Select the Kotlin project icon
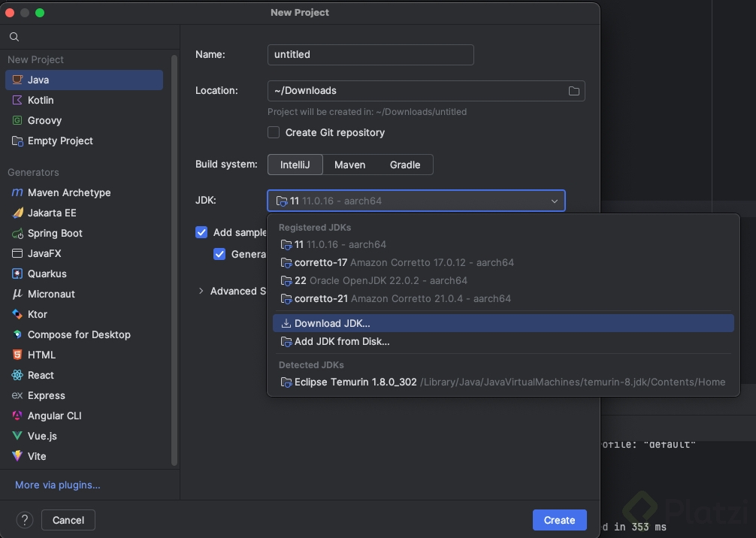Image resolution: width=756 pixels, height=538 pixels. pyautogui.click(x=17, y=100)
